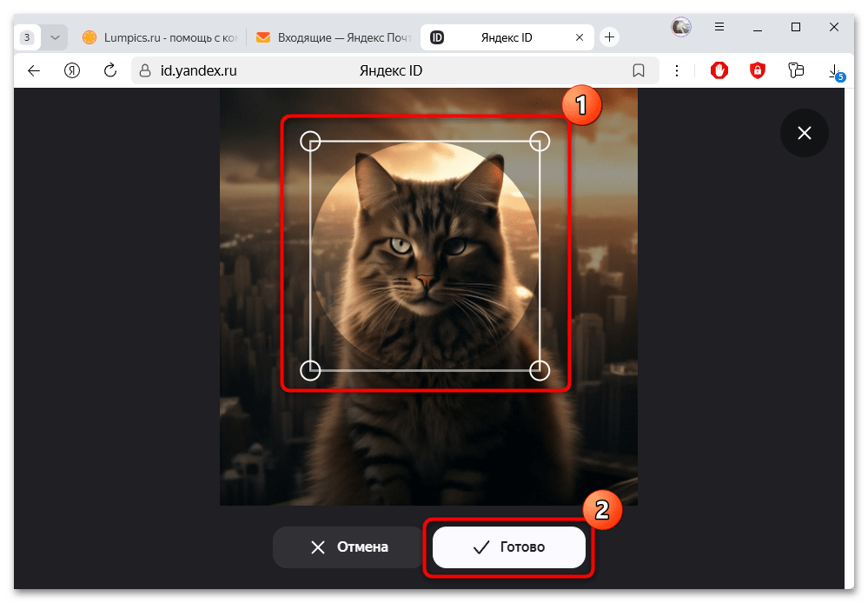Open the AdGuard red hand extension

point(719,70)
